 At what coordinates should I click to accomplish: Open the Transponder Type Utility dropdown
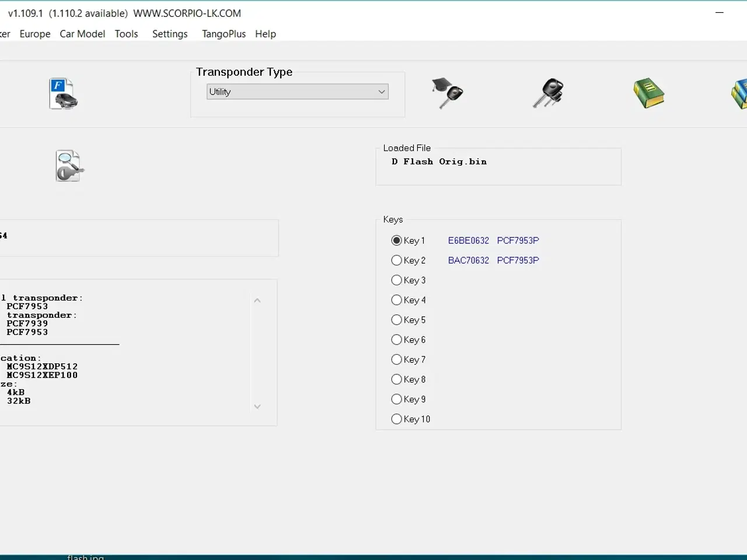click(x=298, y=92)
